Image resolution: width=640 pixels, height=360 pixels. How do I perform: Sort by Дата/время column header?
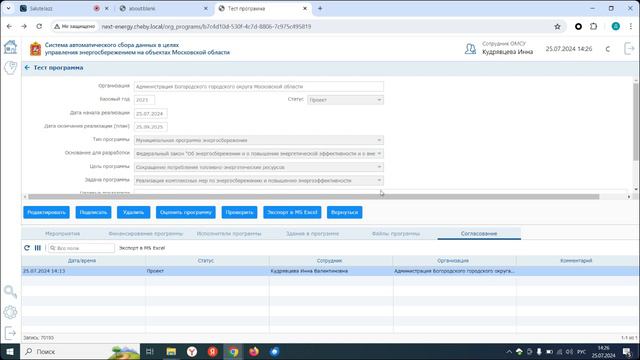pyautogui.click(x=82, y=260)
